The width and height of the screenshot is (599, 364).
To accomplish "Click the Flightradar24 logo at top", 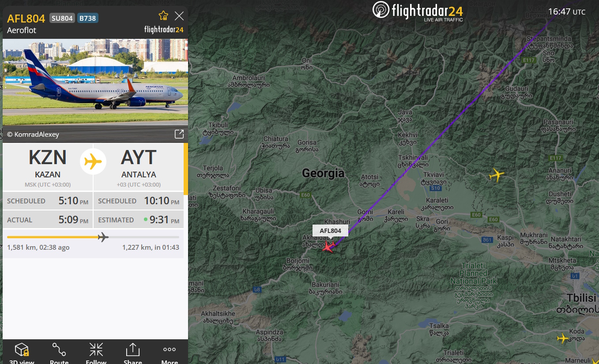I will point(418,11).
